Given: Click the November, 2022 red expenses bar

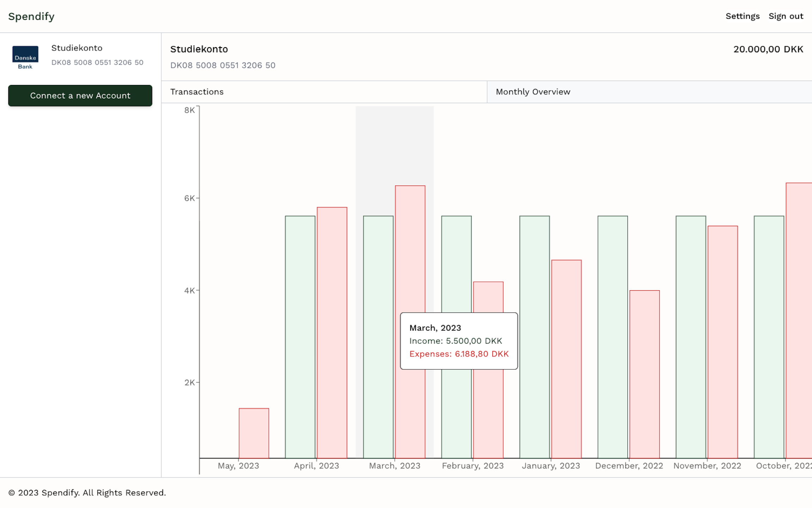Looking at the screenshot, I should tap(723, 342).
